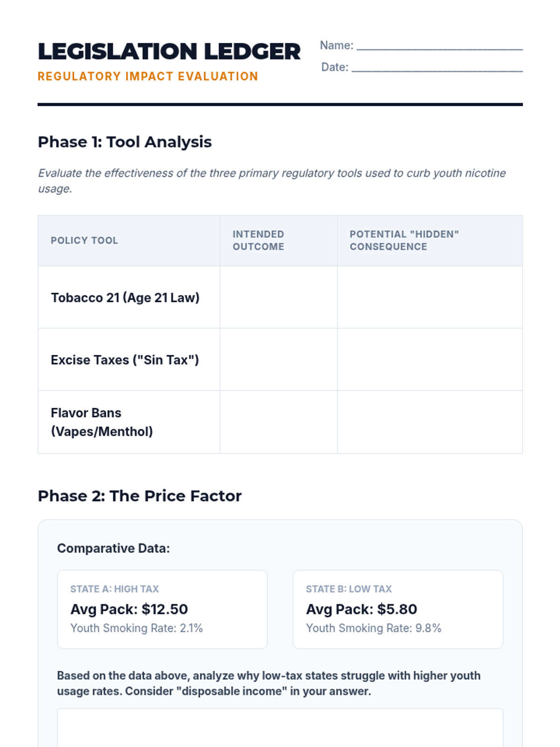Click Intended Outcome cell for Flavor Bans
This screenshot has height=747, width=560.
pyautogui.click(x=279, y=422)
